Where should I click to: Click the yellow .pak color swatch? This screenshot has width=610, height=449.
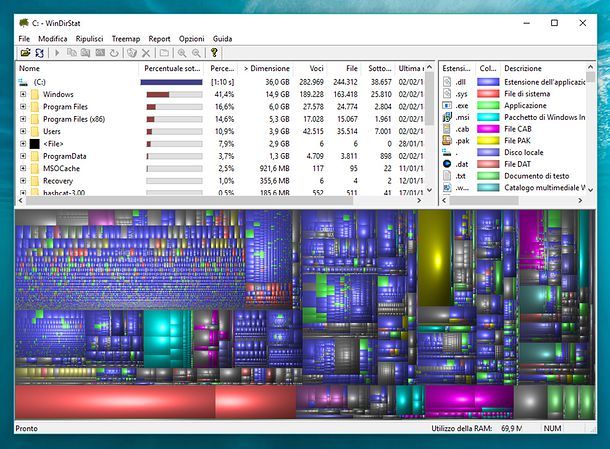tap(488, 140)
